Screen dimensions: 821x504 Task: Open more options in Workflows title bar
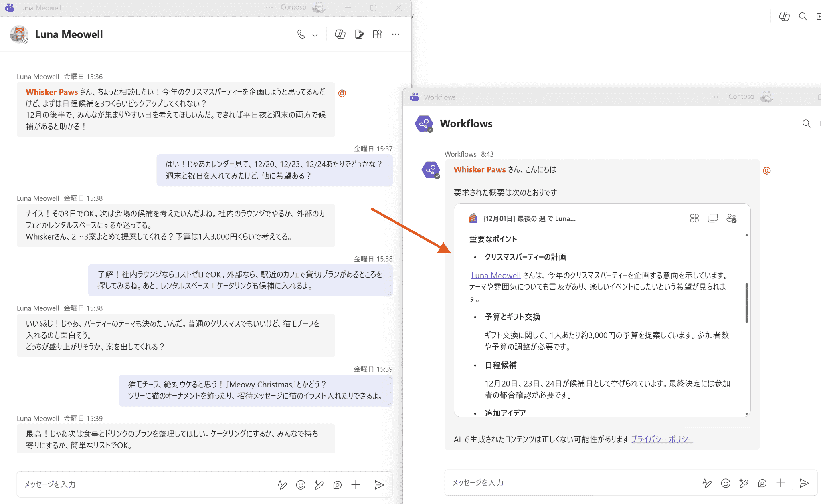click(717, 97)
